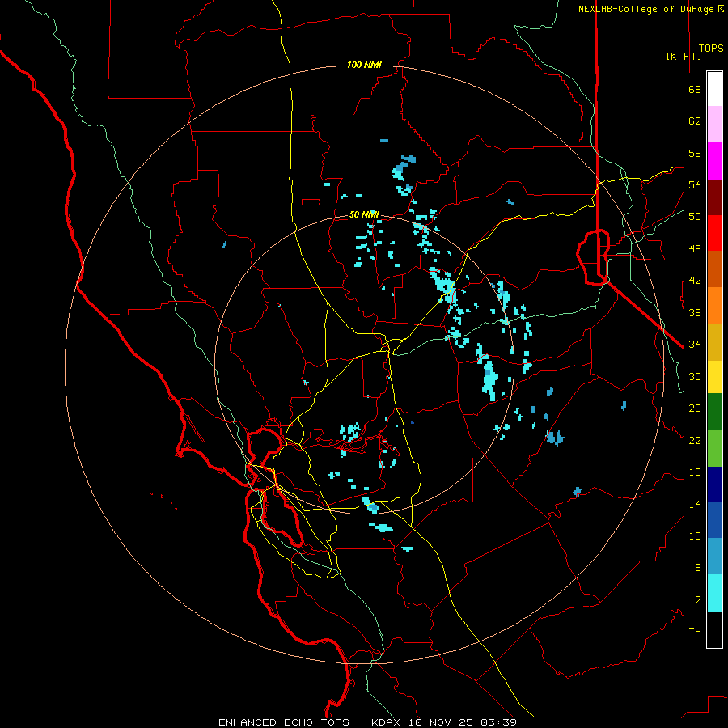Click the NEXLAB-College of DuPage title text
Viewport: 728px width, 728px height.
(647, 9)
